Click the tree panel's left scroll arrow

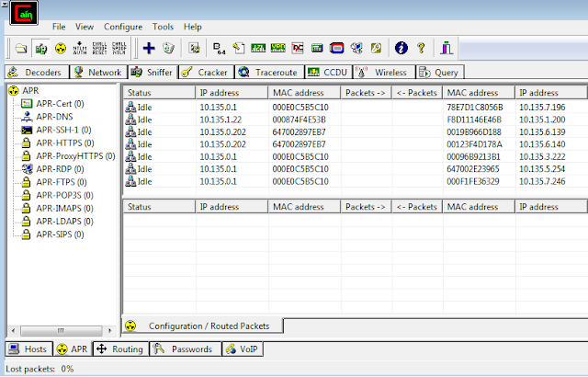coord(14,330)
